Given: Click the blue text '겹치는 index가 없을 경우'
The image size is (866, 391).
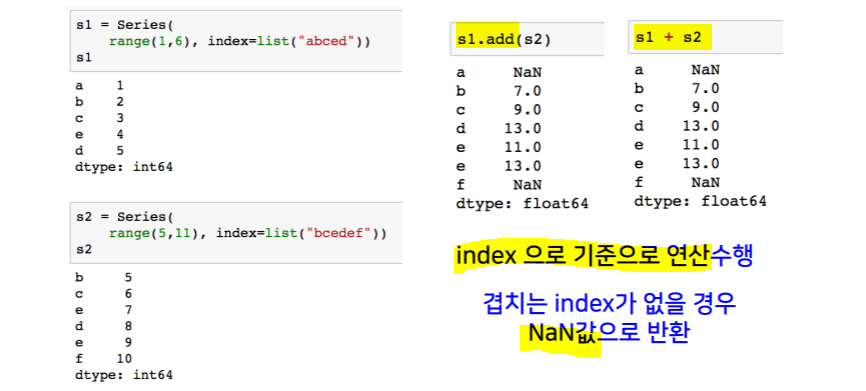Looking at the screenshot, I should [610, 304].
